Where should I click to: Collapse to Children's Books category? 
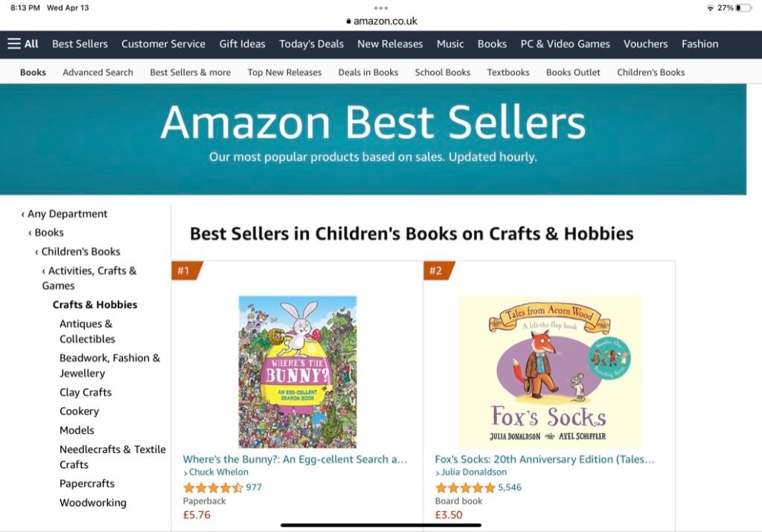[80, 251]
